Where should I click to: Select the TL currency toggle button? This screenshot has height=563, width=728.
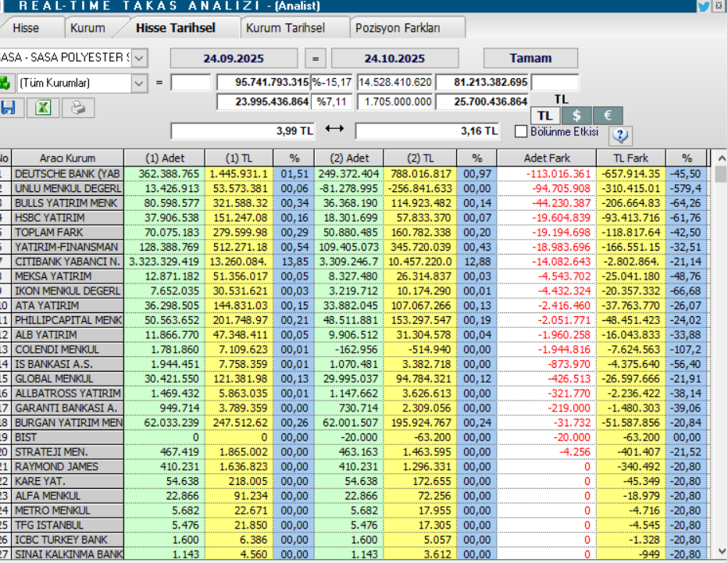546,114
